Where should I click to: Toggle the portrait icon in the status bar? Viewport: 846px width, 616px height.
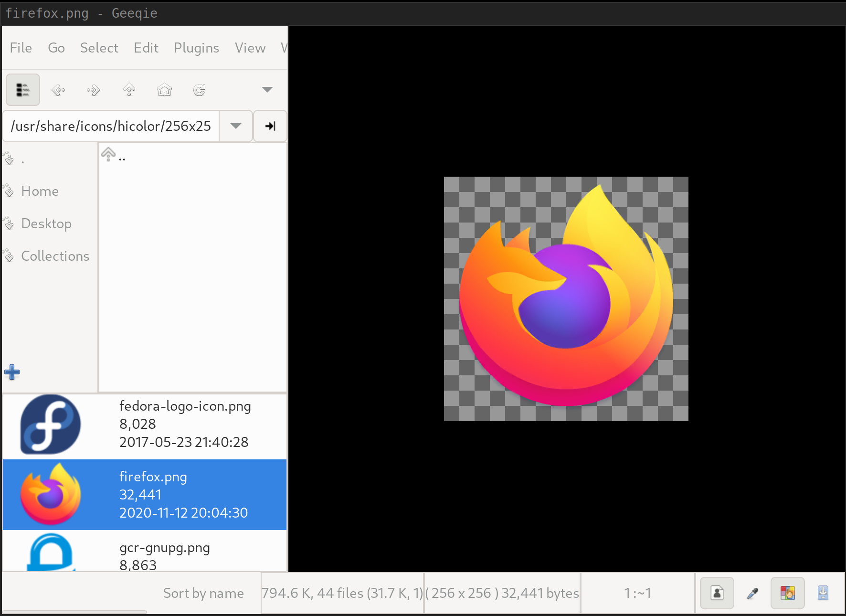click(717, 593)
